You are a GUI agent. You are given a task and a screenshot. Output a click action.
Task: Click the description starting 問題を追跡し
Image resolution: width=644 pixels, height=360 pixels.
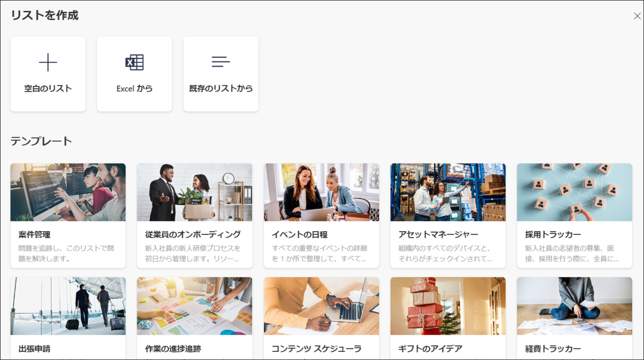[66, 253]
